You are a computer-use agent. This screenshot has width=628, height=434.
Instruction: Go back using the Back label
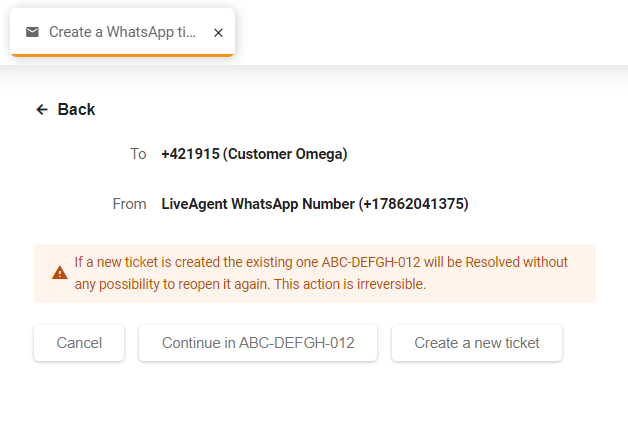[x=76, y=110]
